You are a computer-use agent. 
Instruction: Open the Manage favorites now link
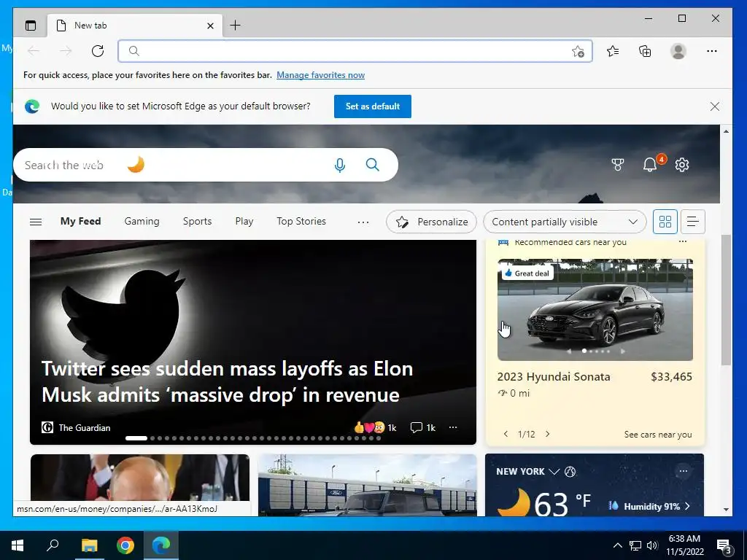pos(321,75)
